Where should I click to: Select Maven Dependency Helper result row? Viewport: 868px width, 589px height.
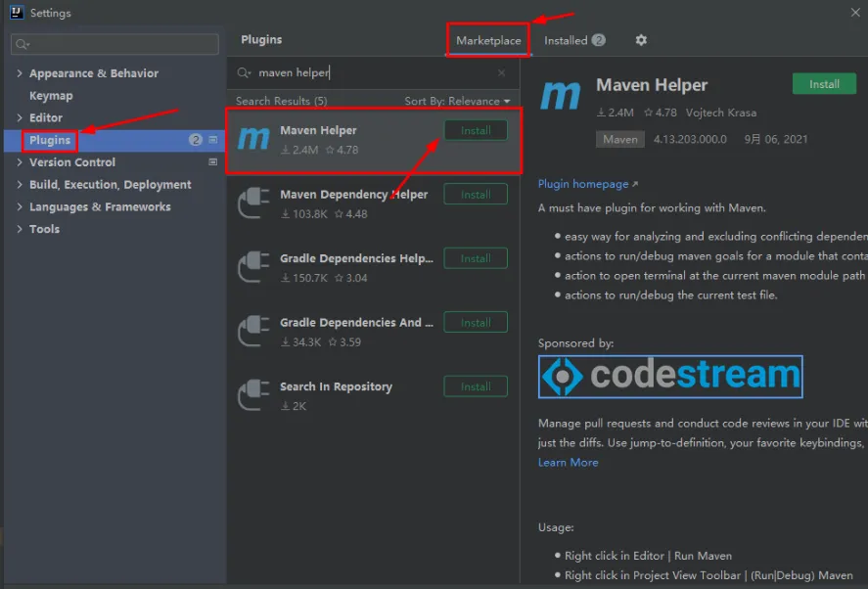pos(373,204)
